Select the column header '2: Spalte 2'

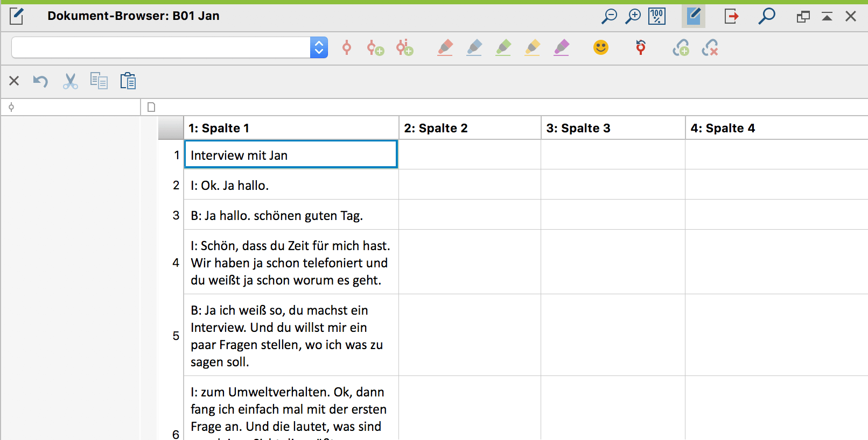[470, 128]
